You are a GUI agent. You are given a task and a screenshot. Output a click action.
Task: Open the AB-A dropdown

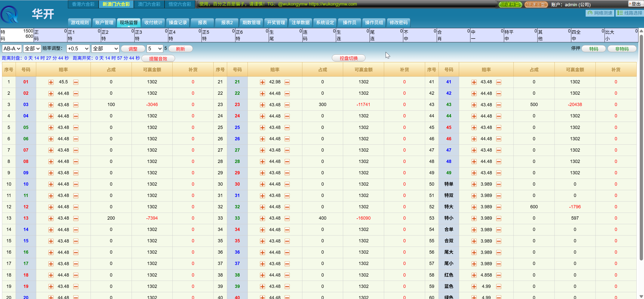click(x=12, y=49)
